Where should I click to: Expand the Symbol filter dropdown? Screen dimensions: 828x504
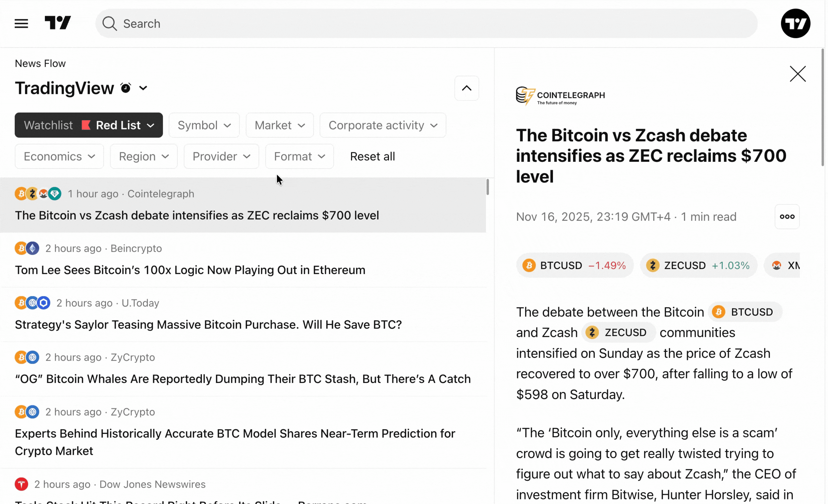204,125
